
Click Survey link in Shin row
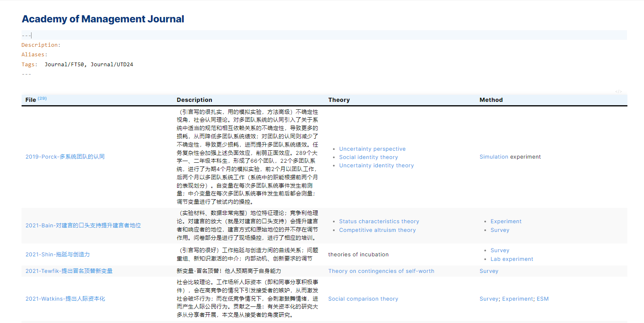[x=500, y=250]
